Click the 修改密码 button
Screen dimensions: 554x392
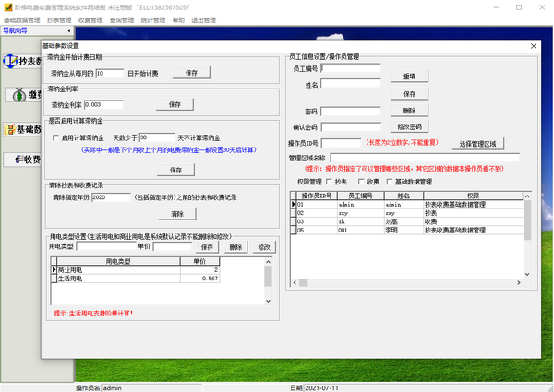pos(409,126)
